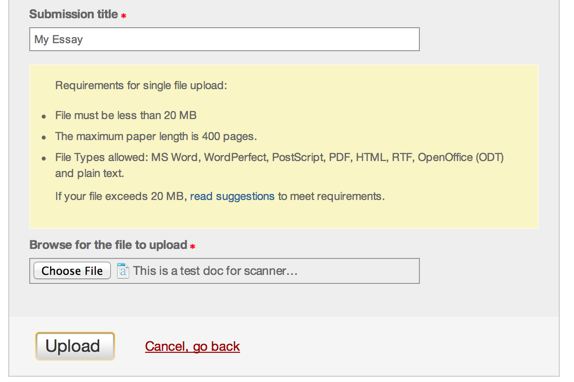Click the Choose File button

72,271
